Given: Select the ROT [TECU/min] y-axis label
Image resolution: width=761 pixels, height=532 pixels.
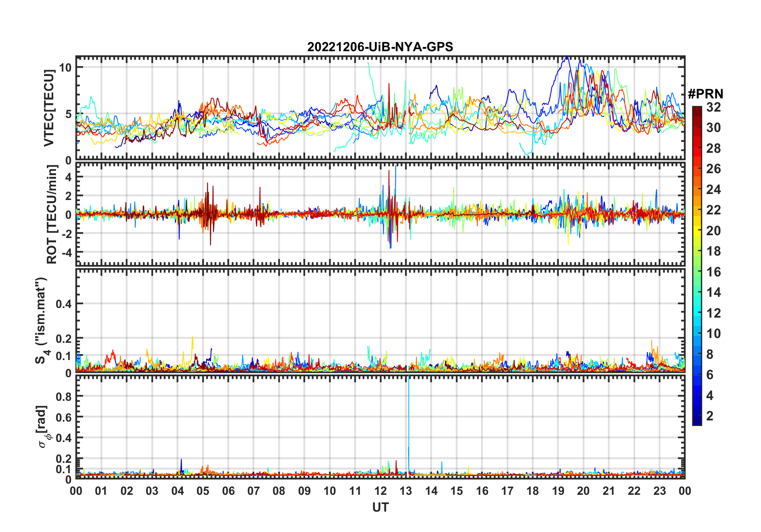Looking at the screenshot, I should tap(52, 214).
